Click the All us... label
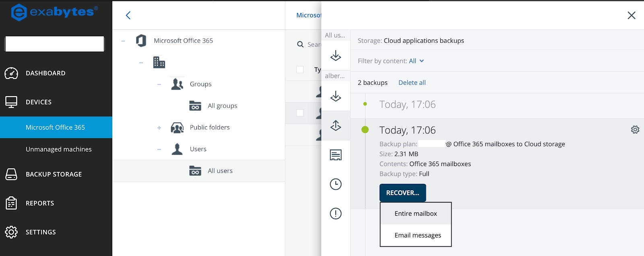 tap(335, 35)
